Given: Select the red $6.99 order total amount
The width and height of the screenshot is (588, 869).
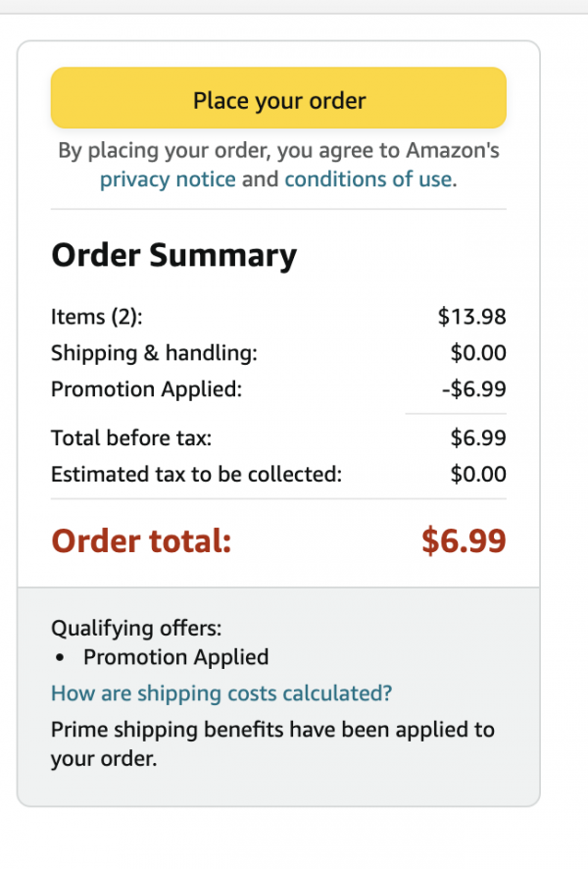Looking at the screenshot, I should click(x=464, y=540).
